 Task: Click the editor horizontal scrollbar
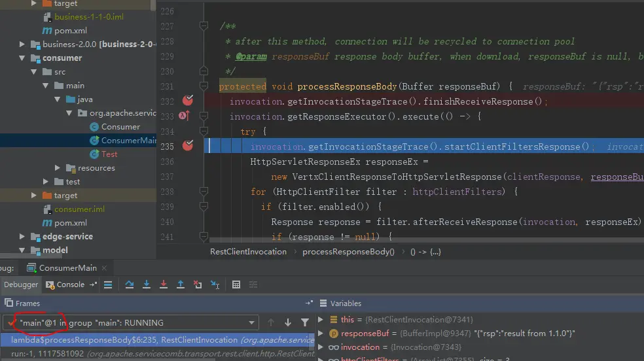point(425,241)
